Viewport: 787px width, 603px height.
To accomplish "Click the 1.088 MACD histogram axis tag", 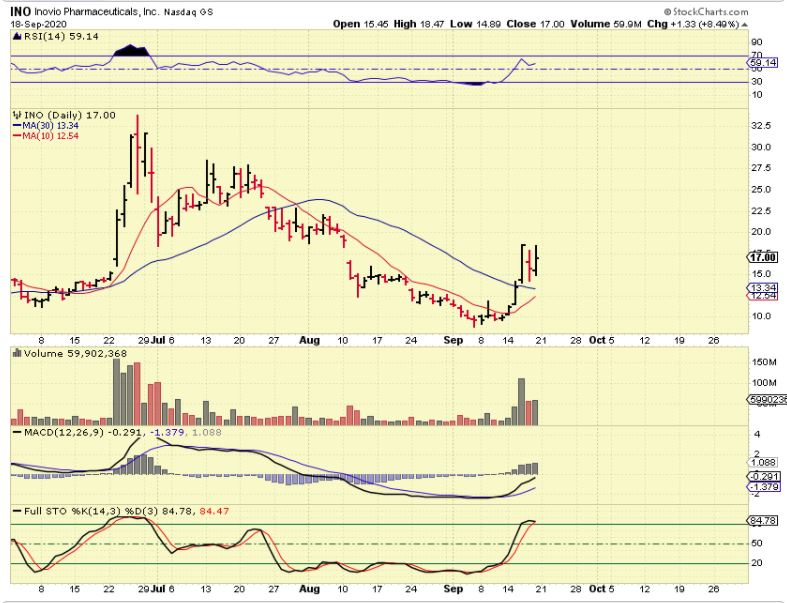I will click(763, 462).
